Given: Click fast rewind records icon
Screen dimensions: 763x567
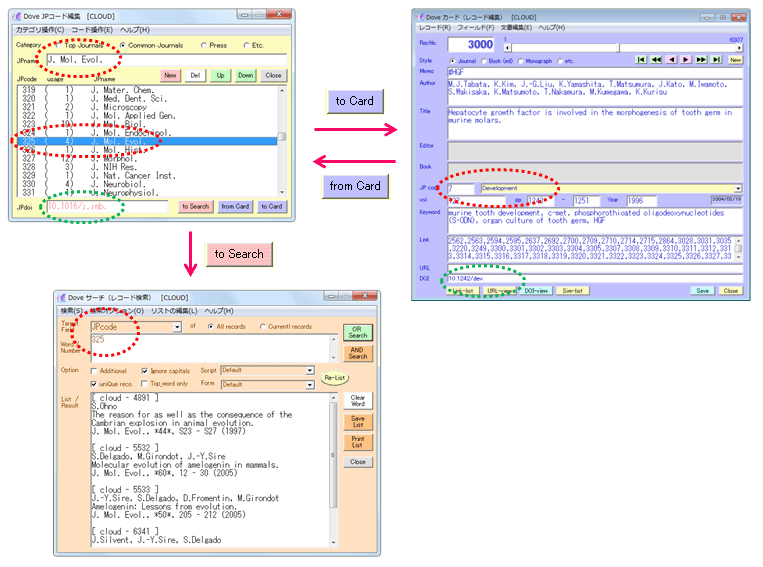Looking at the screenshot, I should click(x=656, y=60).
